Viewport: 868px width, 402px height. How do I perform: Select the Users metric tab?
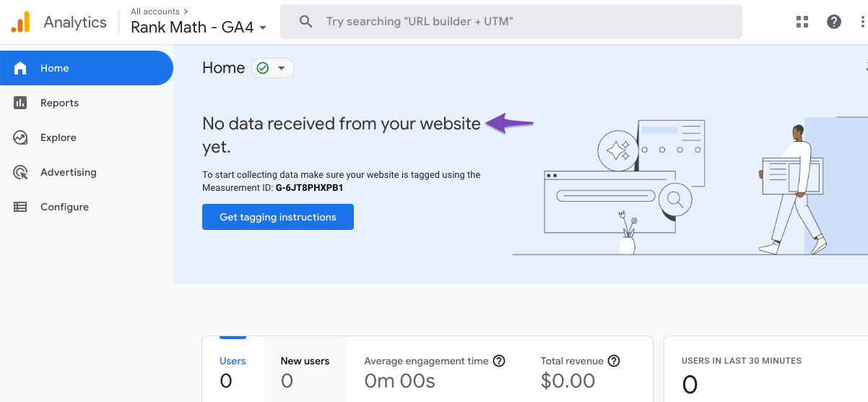click(x=233, y=369)
